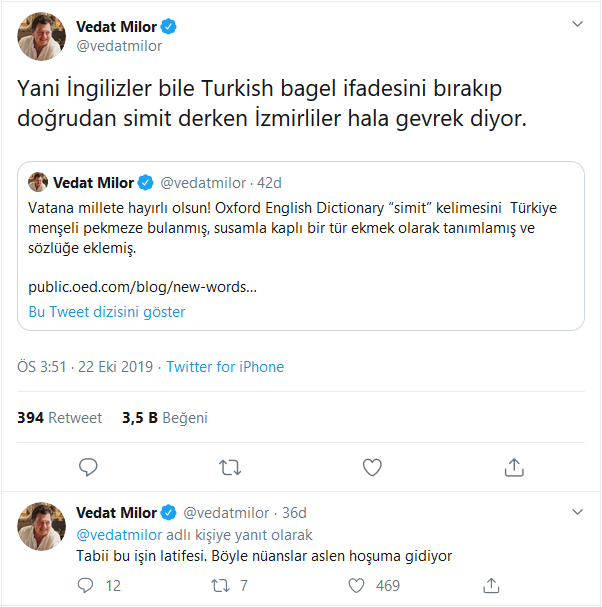Open the Twitter for iPhone source link
Screen dimensions: 602x607
pyautogui.click(x=225, y=367)
